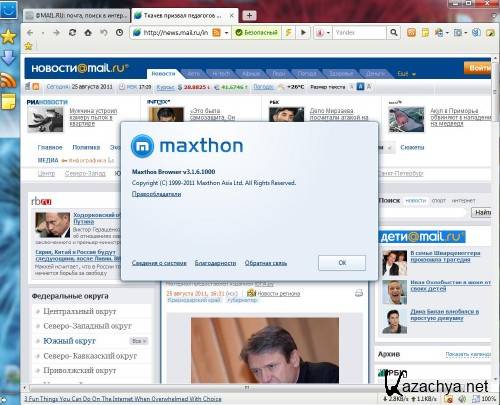500x405 pixels.
Task: Click the RSS icon inside the address bar
Action: [216, 33]
